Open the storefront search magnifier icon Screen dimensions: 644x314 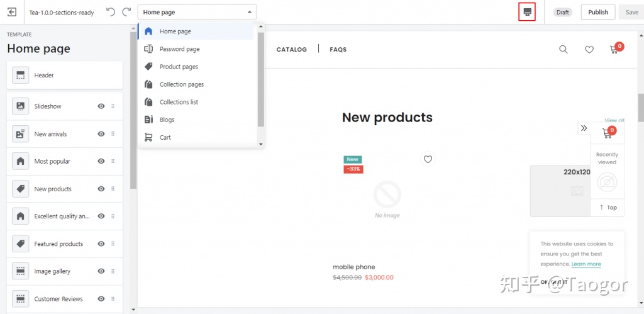[563, 50]
